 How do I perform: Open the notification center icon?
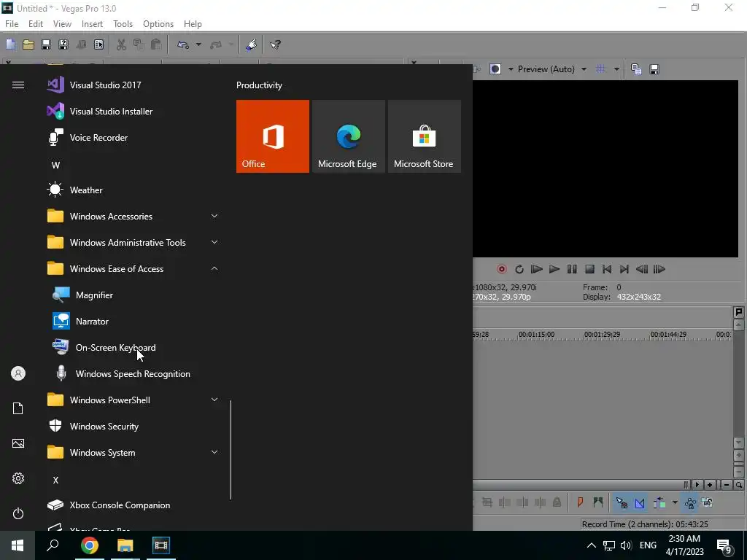click(724, 545)
